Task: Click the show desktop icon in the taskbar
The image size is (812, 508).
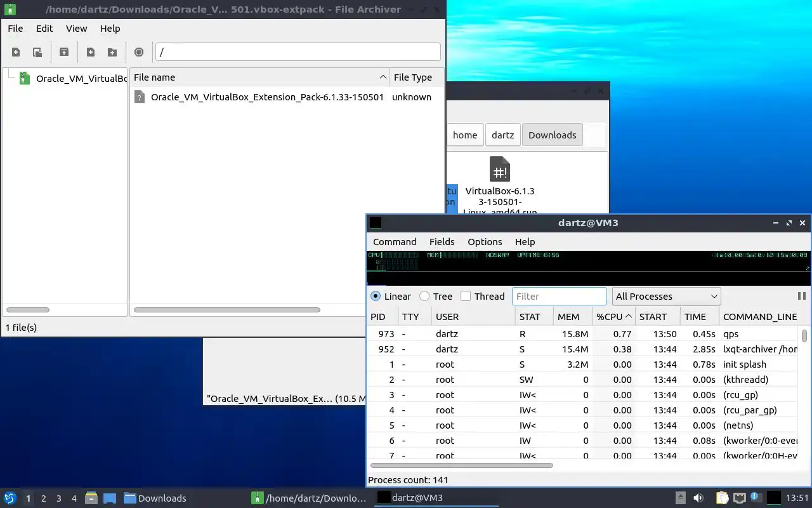Action: point(110,498)
